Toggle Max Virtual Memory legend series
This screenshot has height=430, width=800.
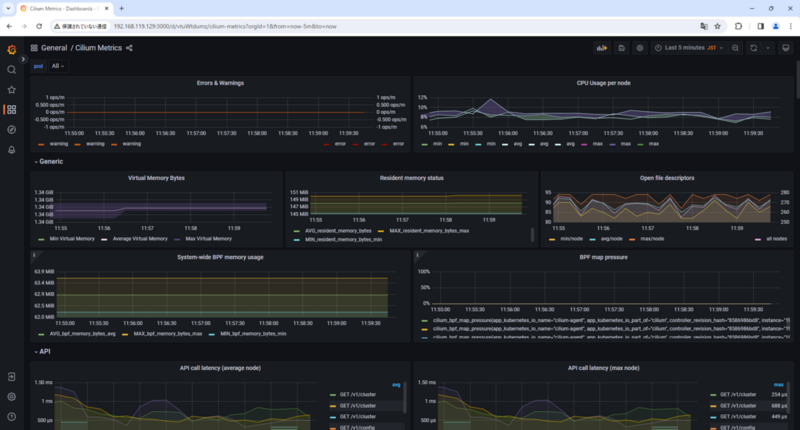[208, 239]
